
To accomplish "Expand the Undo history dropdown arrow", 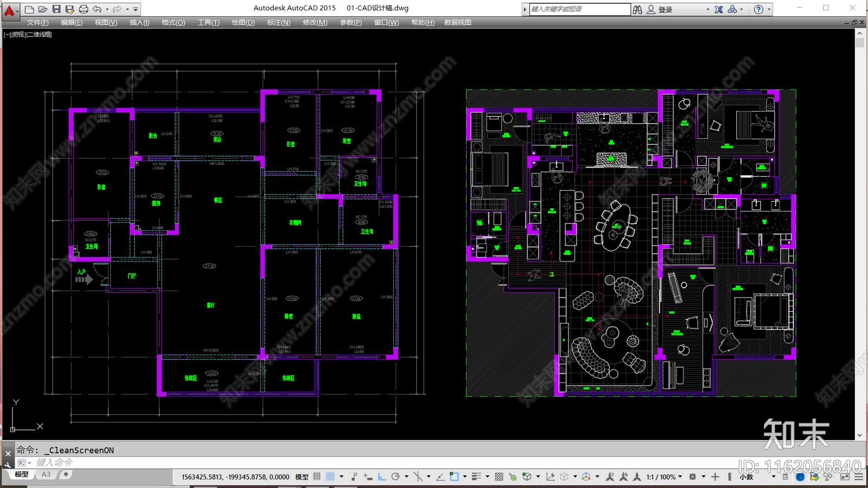I will click(107, 9).
